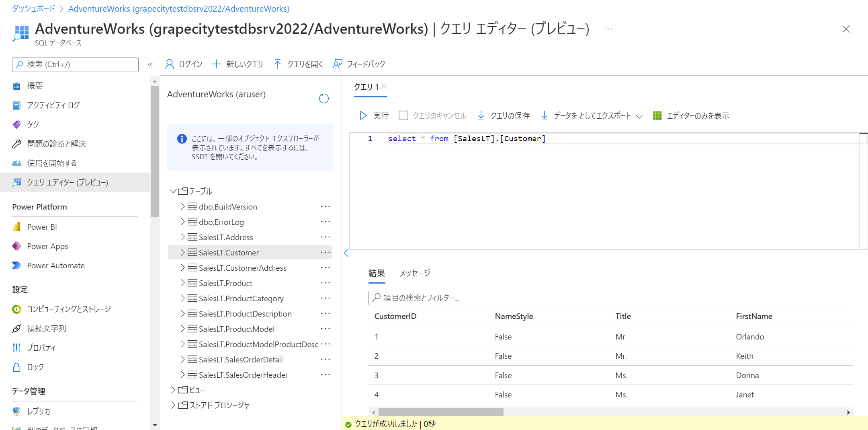Expand SalesLT.Address table node

pyautogui.click(x=182, y=237)
